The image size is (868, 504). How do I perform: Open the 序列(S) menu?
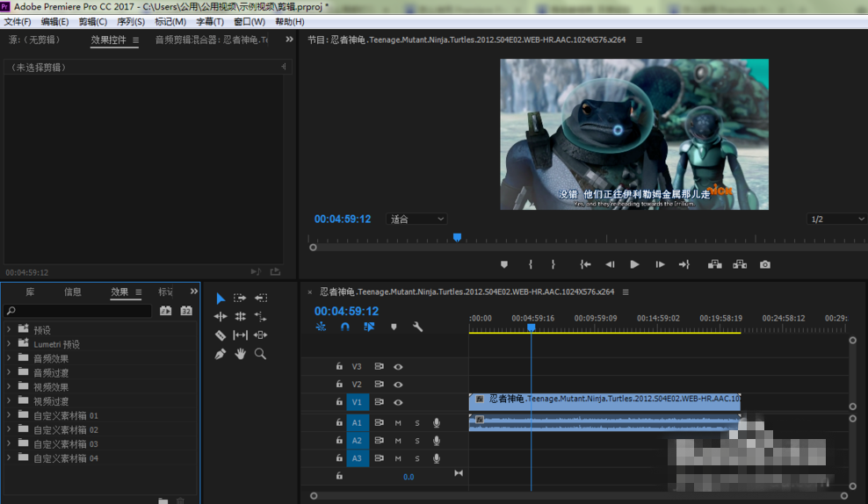click(131, 22)
